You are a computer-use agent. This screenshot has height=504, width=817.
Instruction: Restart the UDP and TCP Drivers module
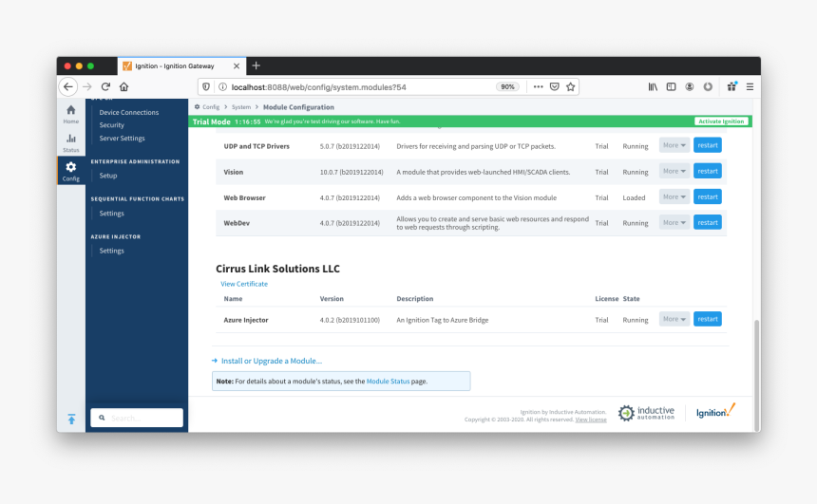coord(708,145)
